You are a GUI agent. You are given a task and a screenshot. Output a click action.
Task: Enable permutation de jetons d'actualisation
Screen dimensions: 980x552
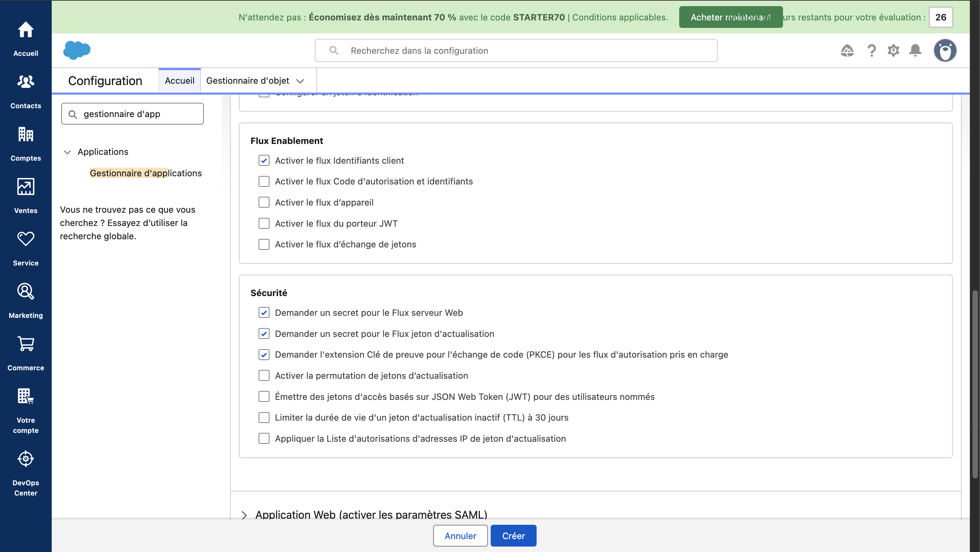click(x=264, y=375)
